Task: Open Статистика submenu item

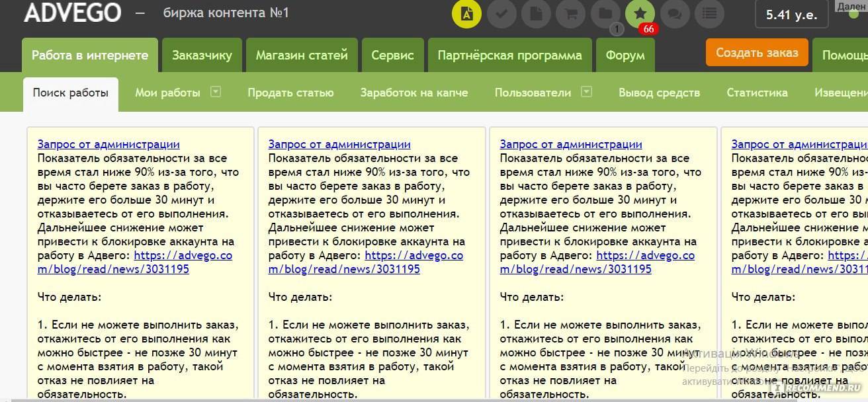Action: pyautogui.click(x=757, y=93)
